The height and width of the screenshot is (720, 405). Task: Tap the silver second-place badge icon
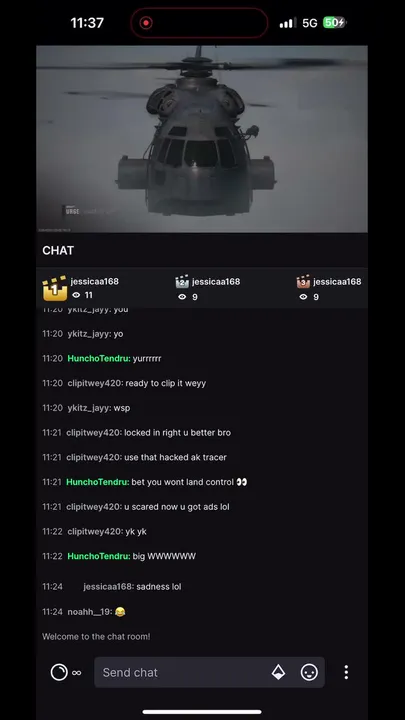182,281
